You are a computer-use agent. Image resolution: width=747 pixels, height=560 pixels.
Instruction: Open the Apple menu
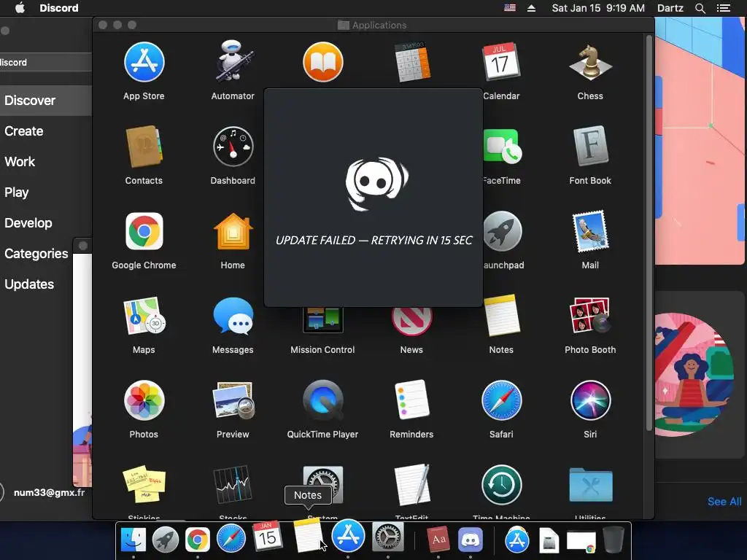point(20,8)
